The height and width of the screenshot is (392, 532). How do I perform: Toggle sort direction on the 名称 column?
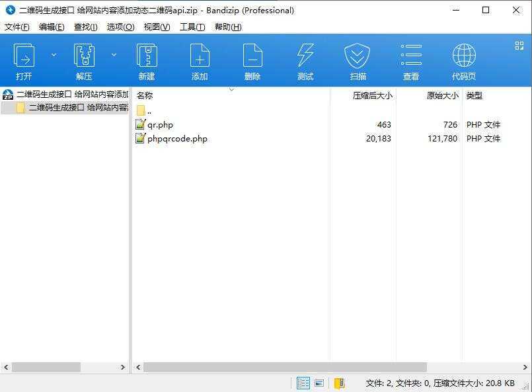point(144,95)
